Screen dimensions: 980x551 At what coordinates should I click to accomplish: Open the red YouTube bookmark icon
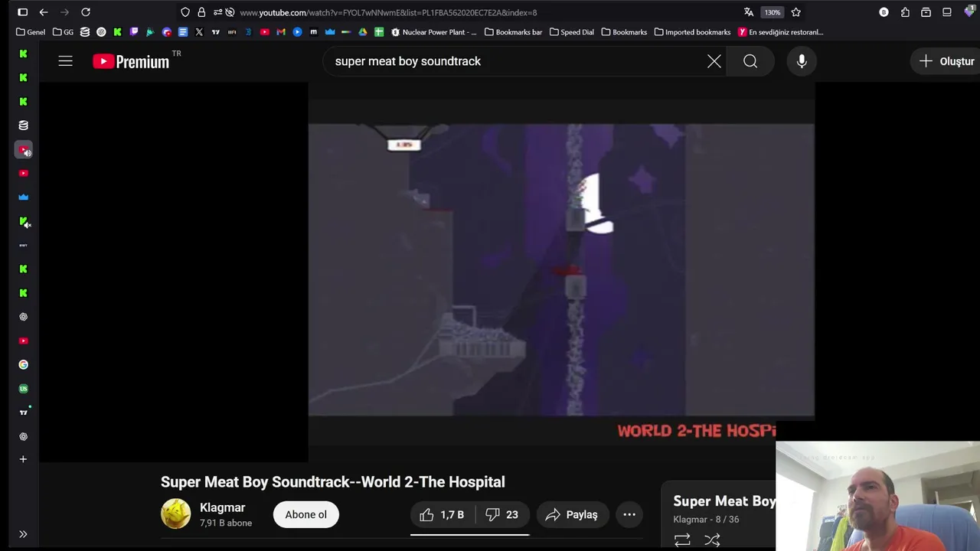[x=265, y=32]
